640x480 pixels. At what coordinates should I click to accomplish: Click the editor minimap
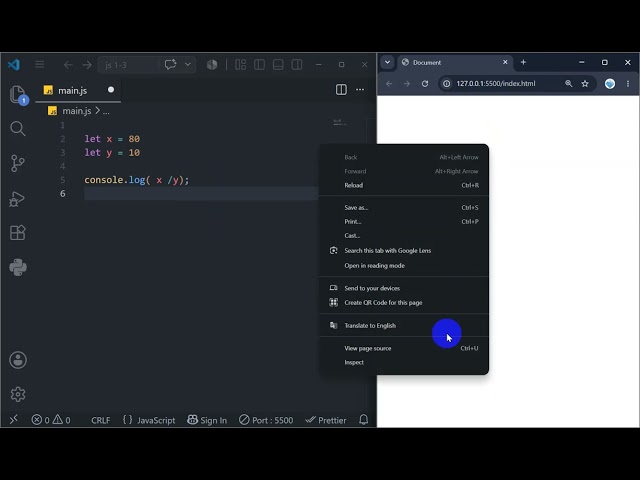(340, 122)
